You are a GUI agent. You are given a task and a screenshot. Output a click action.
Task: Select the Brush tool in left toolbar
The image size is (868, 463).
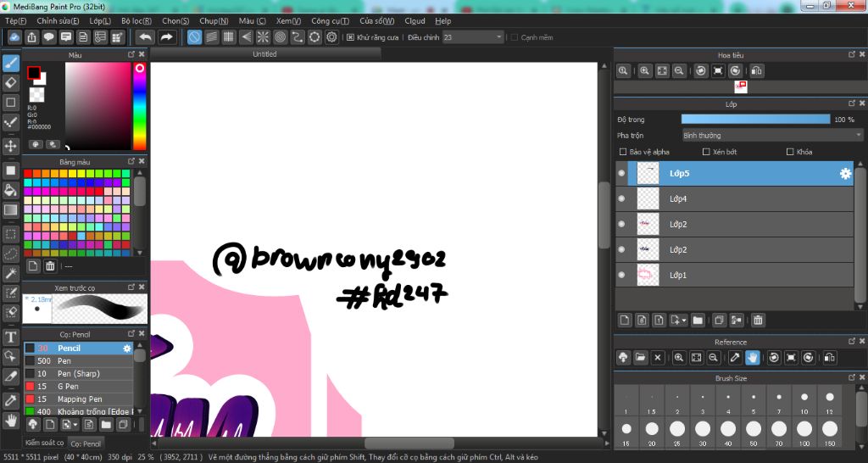tap(10, 64)
